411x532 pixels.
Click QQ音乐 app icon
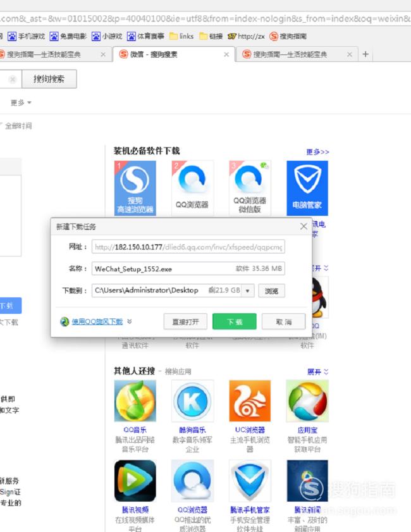[x=135, y=400]
